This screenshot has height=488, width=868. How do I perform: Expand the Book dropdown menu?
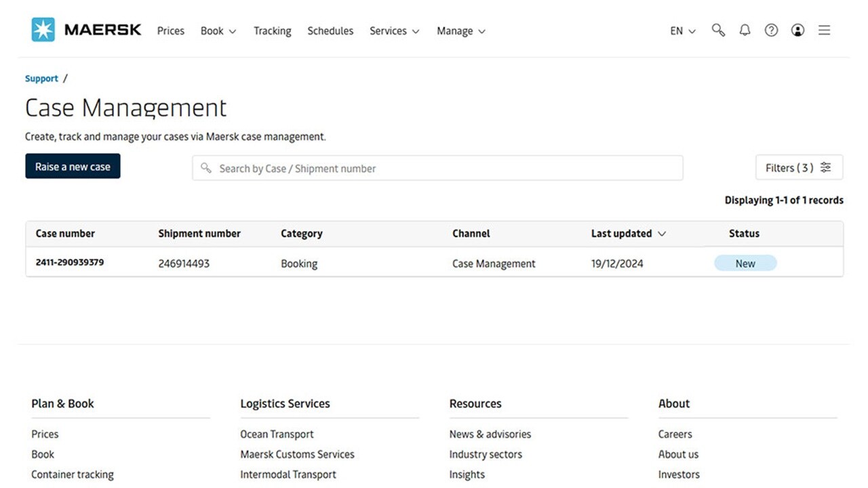pyautogui.click(x=218, y=31)
